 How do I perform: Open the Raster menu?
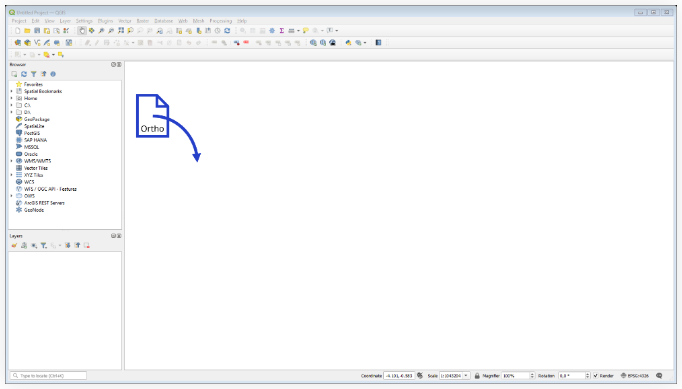(143, 21)
